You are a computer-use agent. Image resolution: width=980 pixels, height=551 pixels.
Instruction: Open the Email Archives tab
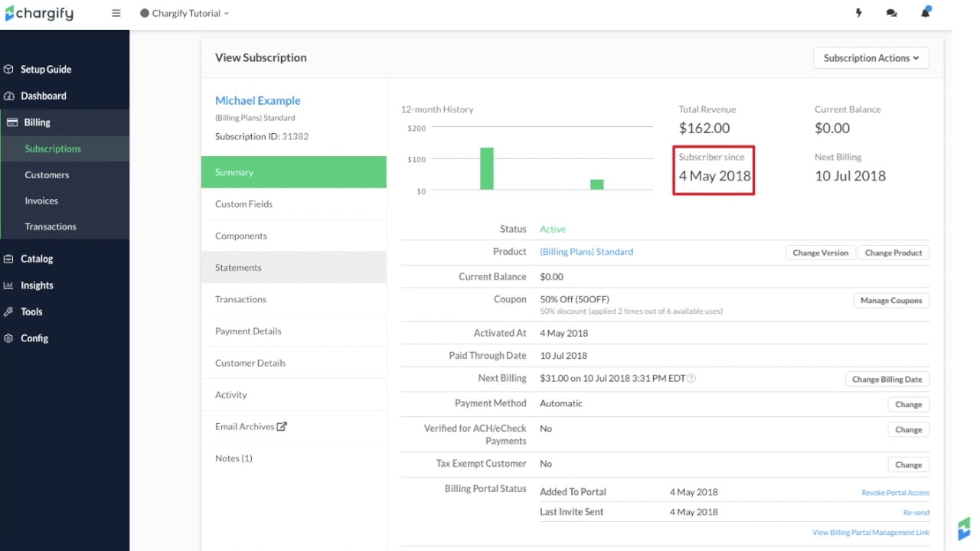point(294,426)
